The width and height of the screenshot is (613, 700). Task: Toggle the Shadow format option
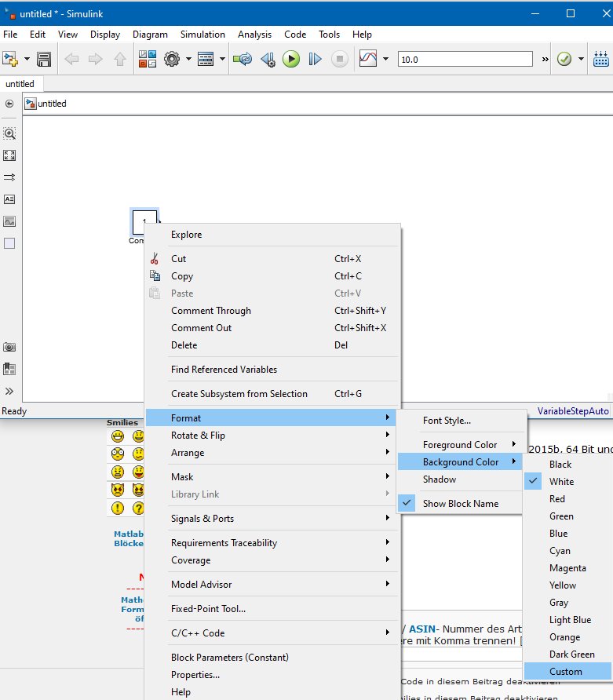click(440, 479)
